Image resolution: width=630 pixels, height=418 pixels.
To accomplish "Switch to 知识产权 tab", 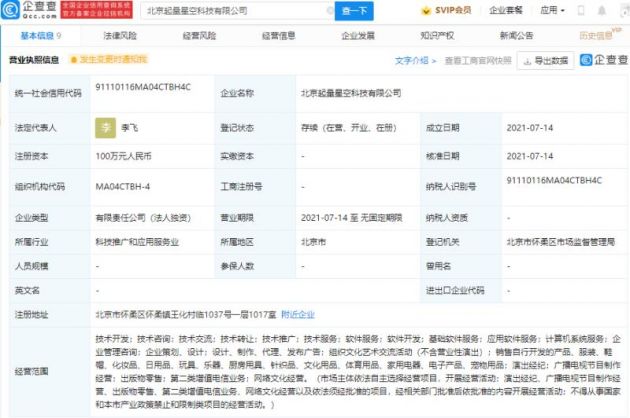I will pos(437,36).
